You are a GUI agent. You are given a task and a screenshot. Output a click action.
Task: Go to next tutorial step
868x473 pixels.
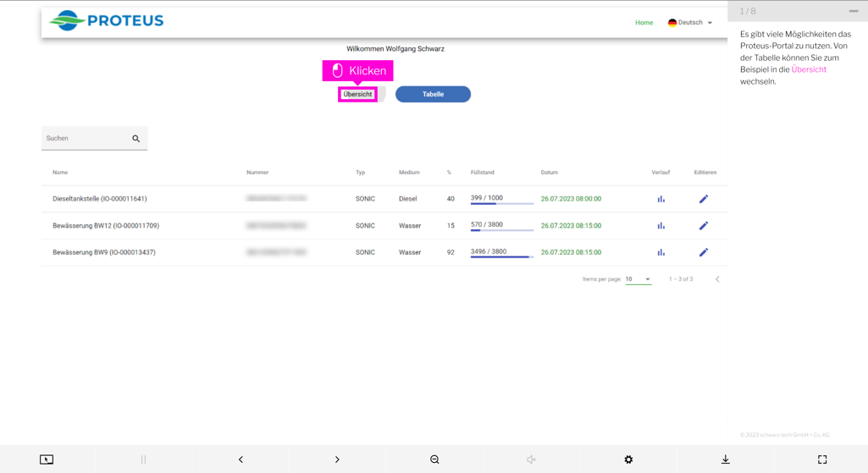tap(337, 459)
